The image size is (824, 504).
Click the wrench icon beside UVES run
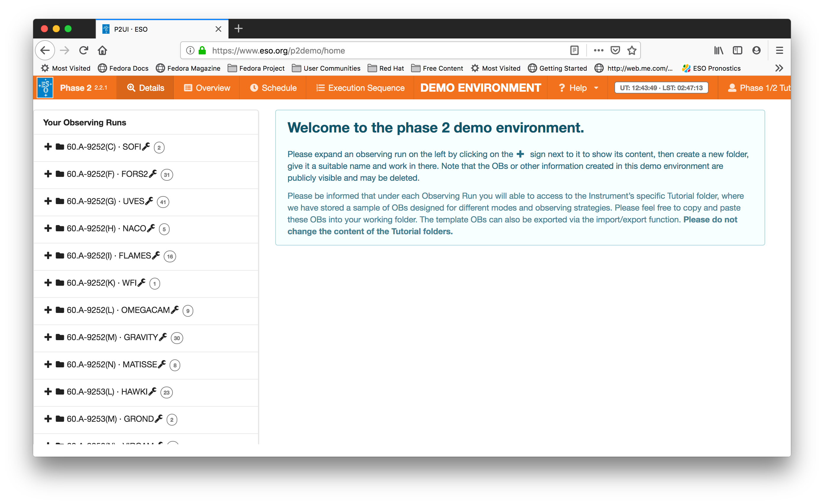click(149, 201)
